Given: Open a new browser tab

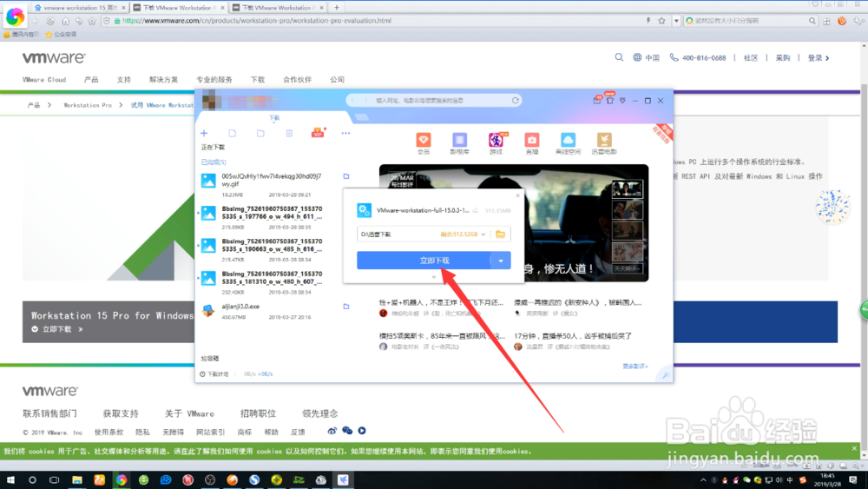Looking at the screenshot, I should pos(337,8).
